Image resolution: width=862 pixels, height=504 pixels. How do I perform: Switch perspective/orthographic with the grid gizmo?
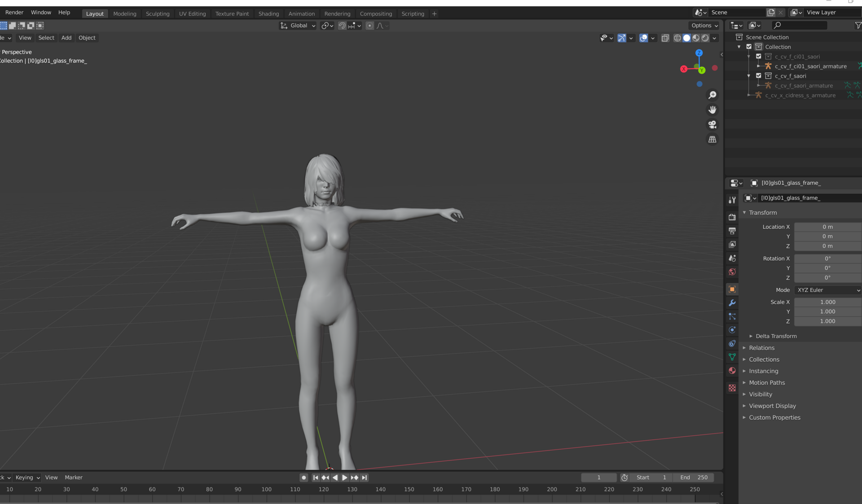coord(712,140)
